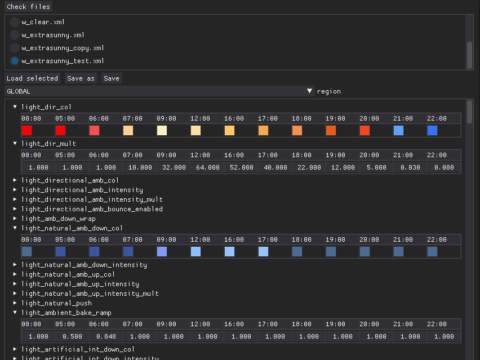Click light_dir_mult value 0.030 at 21:00
Screen dimensions: 480x360
pos(410,167)
